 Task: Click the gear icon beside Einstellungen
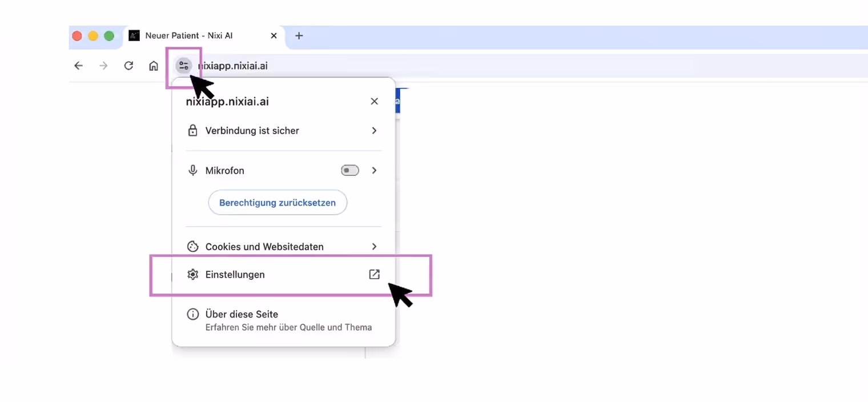click(192, 274)
